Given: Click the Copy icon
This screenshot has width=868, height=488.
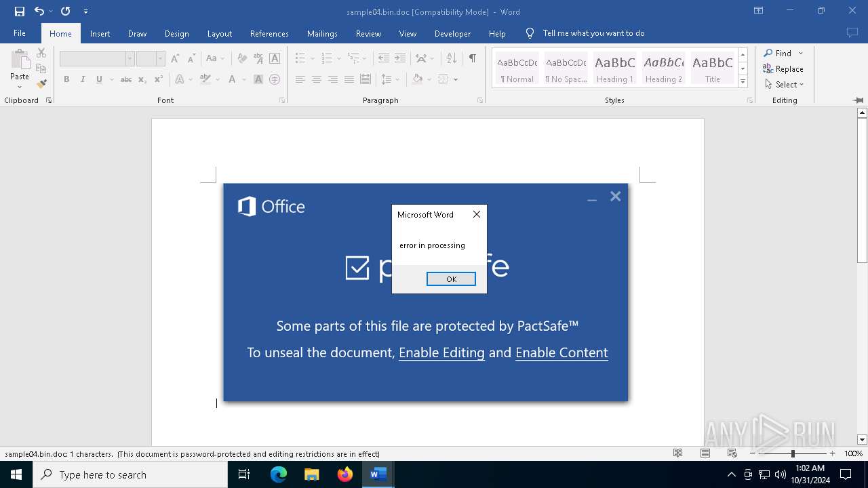Looking at the screenshot, I should coord(41,68).
